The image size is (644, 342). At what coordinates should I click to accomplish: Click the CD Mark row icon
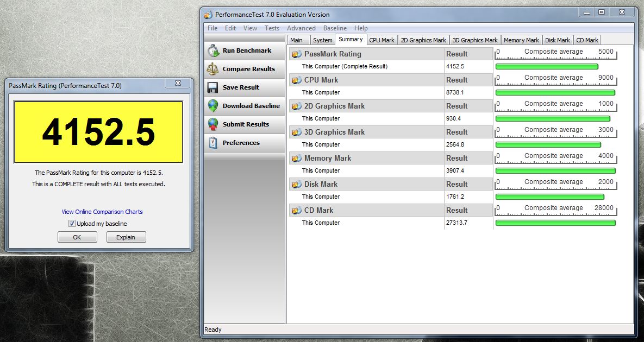[x=296, y=211]
